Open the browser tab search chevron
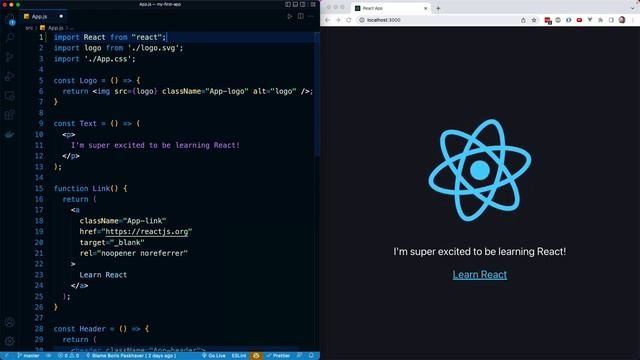Screen dimensions: 640x360 point(632,8)
